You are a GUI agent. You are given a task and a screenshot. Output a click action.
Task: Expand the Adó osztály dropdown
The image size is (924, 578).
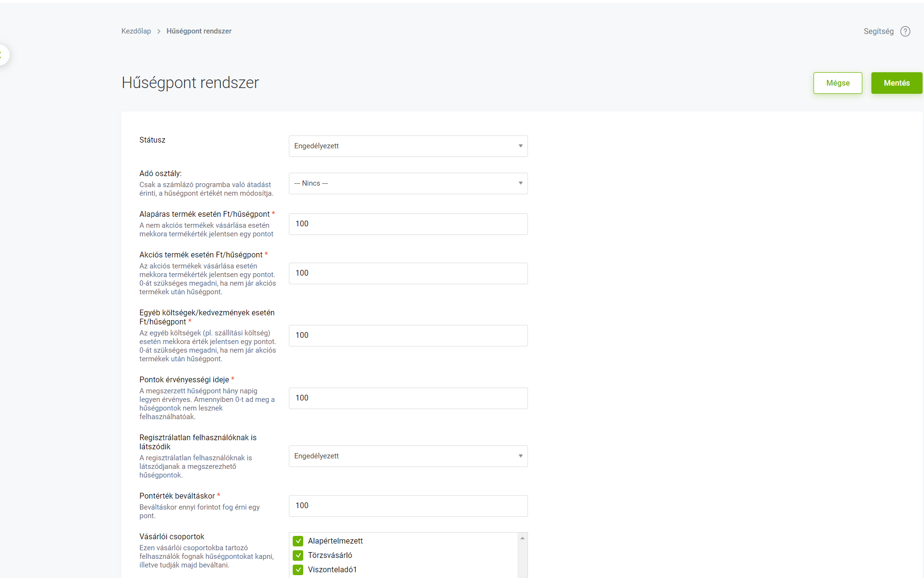[408, 183]
